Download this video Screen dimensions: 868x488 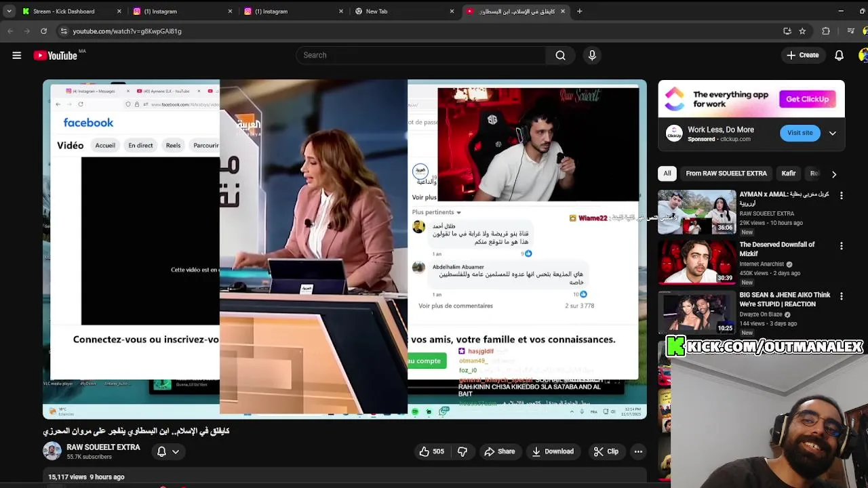(553, 451)
